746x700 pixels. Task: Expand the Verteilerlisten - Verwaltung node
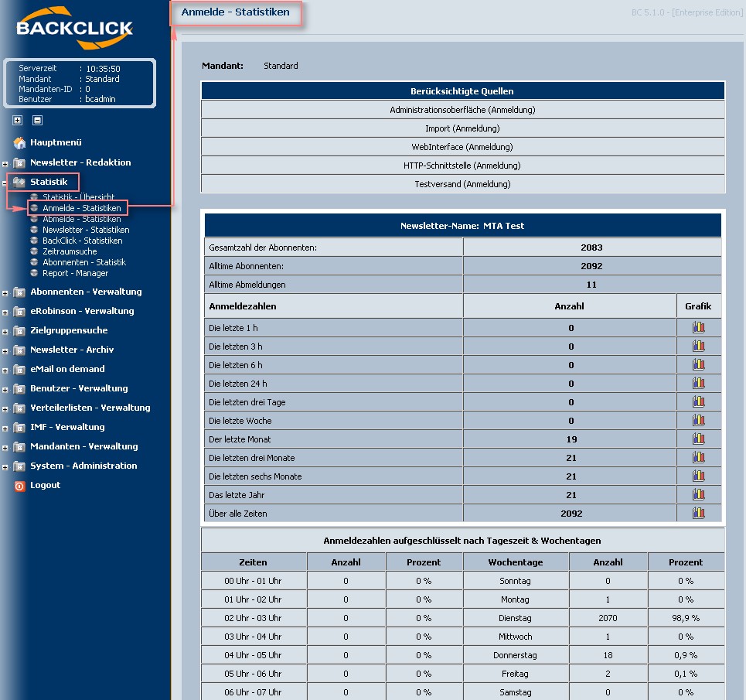(5, 409)
